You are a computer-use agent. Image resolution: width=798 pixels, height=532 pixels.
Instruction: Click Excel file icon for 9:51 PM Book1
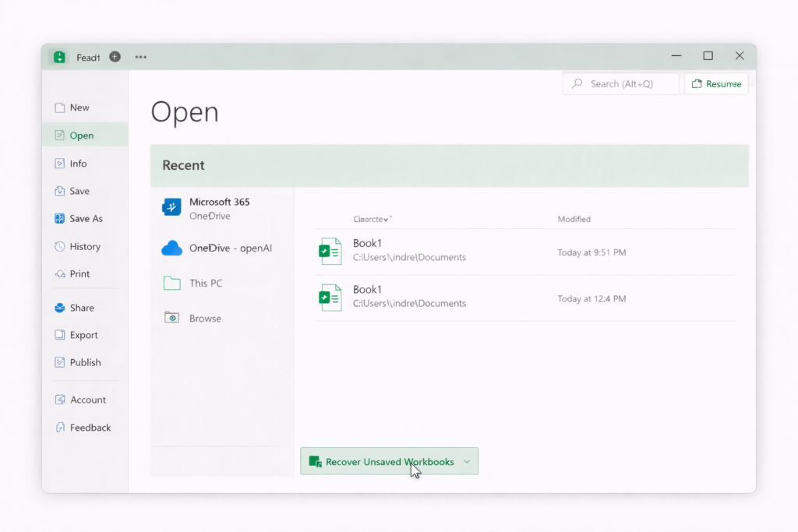(330, 252)
